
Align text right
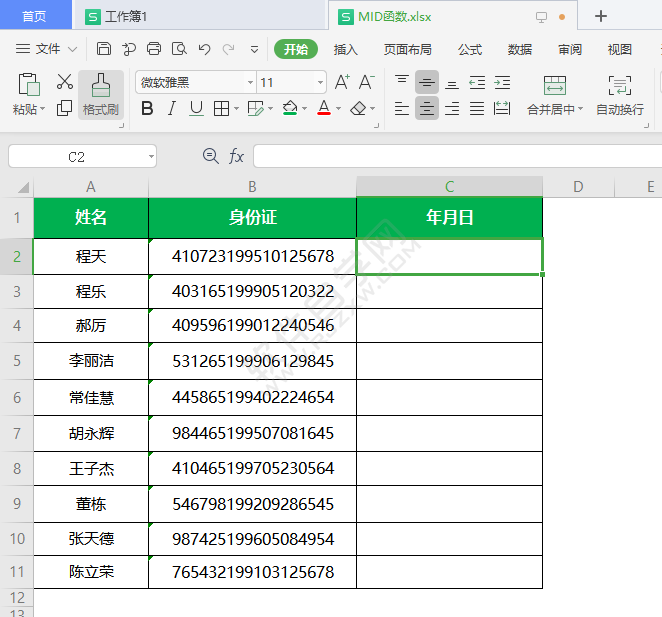(452, 109)
